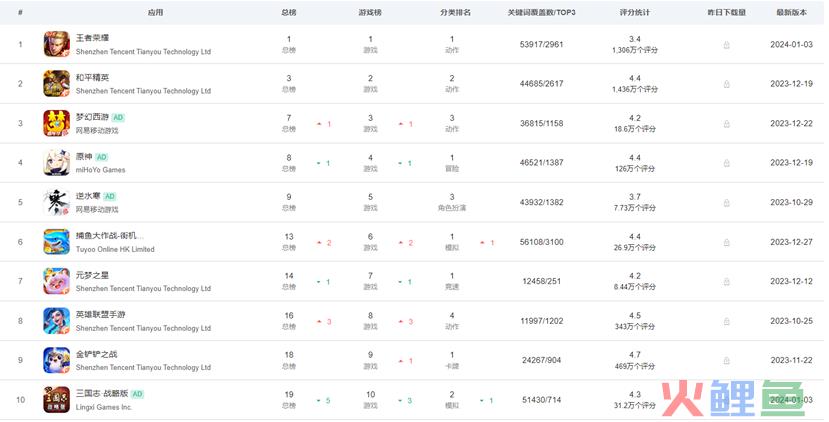This screenshot has height=422, width=829.
Task: Click the 4.7 rating of 金铲铲之战
Action: (x=635, y=355)
